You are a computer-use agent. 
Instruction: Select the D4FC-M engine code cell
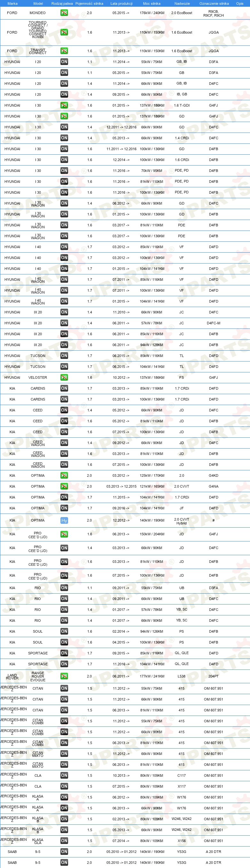tap(213, 323)
